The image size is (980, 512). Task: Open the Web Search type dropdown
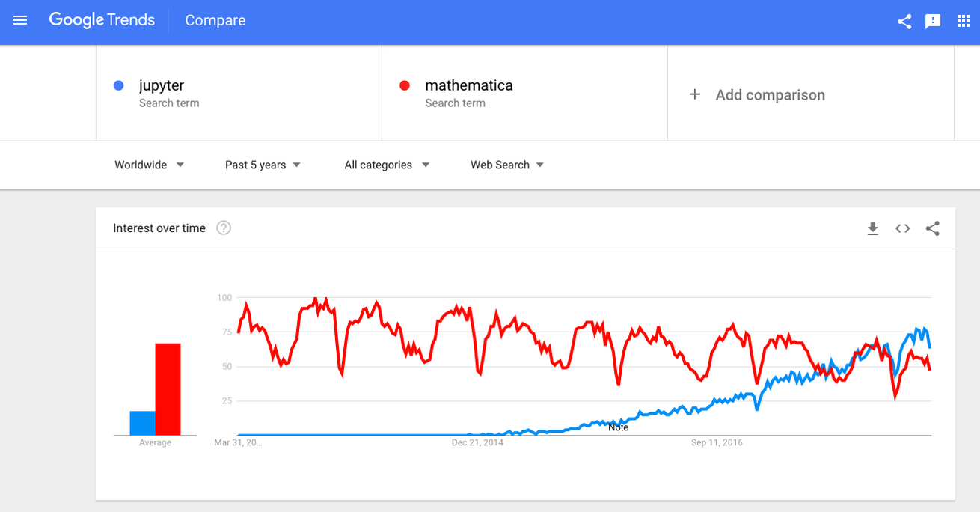(506, 165)
